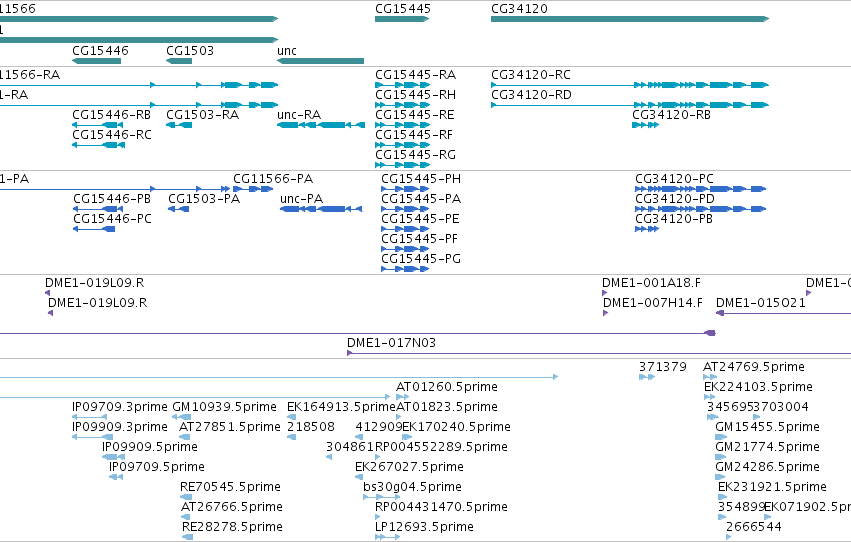Click EST IP09909.5prime label
This screenshot has width=851, height=542.
pyautogui.click(x=150, y=448)
